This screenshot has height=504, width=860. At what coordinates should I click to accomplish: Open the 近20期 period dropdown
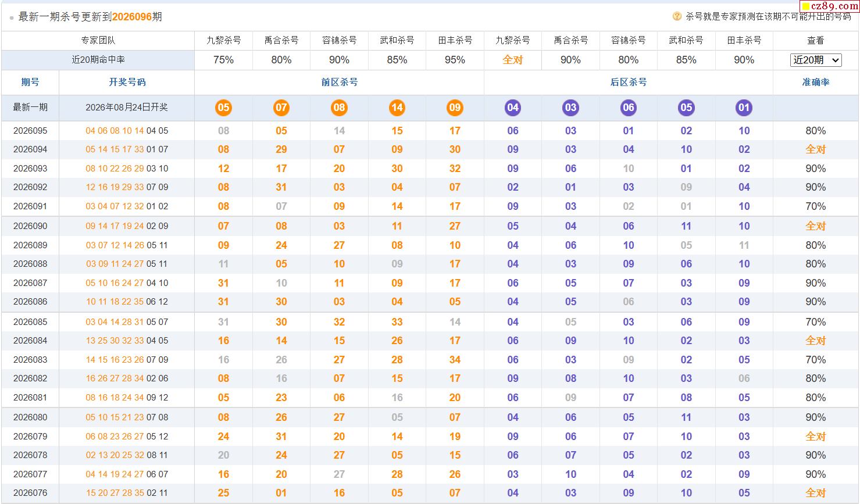[x=816, y=60]
